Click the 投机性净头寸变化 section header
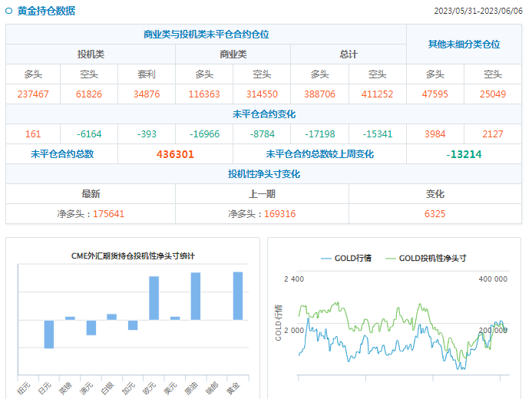532x399 pixels. coord(263,174)
